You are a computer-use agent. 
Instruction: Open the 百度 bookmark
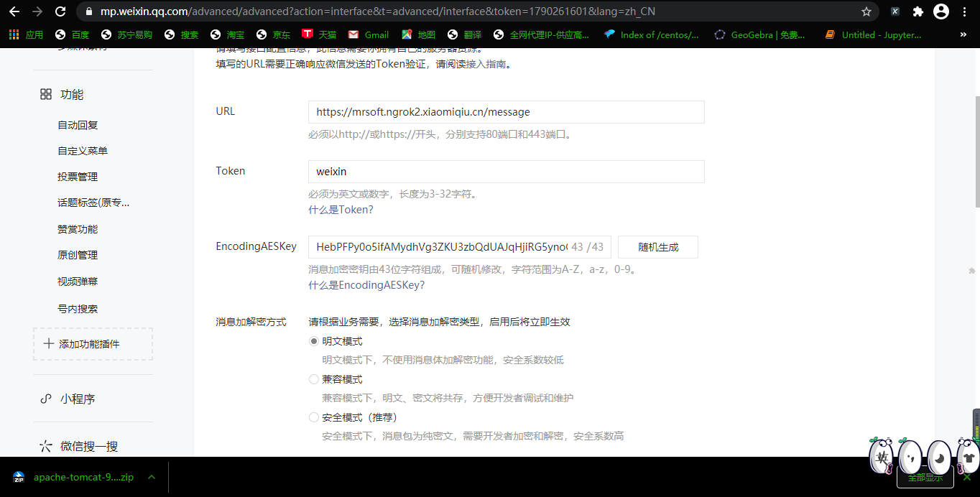[x=73, y=34]
